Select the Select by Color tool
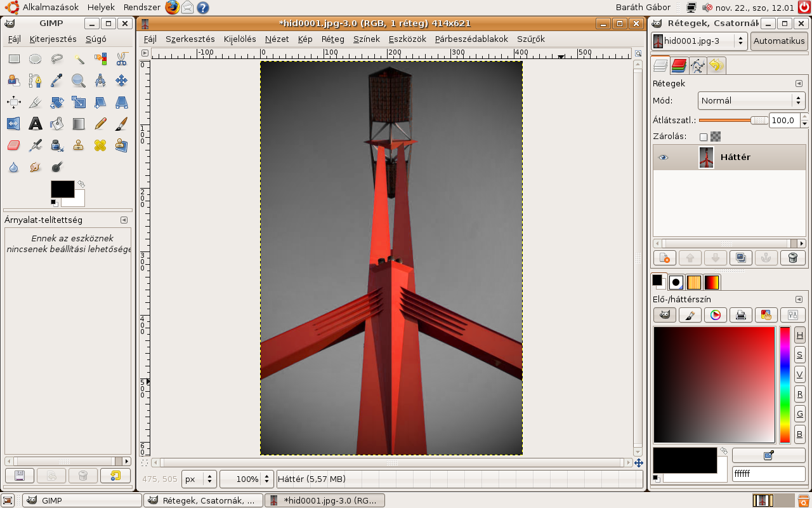The height and width of the screenshot is (508, 812). coord(100,59)
